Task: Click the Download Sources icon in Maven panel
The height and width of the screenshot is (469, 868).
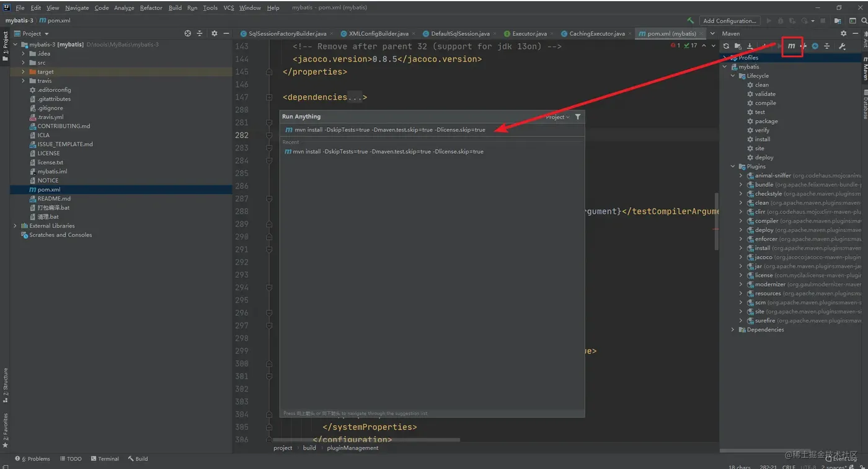Action: click(x=750, y=46)
